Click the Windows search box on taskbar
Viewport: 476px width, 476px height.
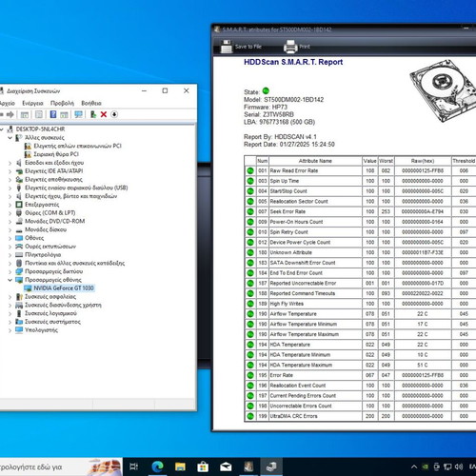coord(61,466)
